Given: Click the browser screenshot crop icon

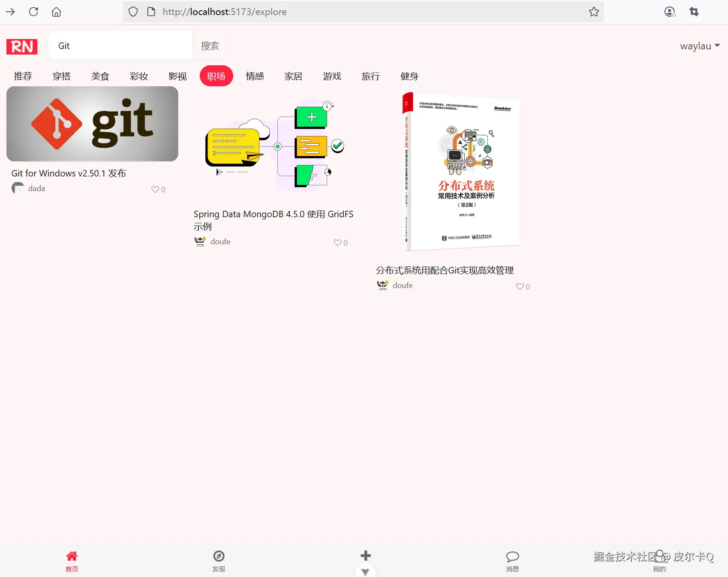Looking at the screenshot, I should [x=694, y=12].
